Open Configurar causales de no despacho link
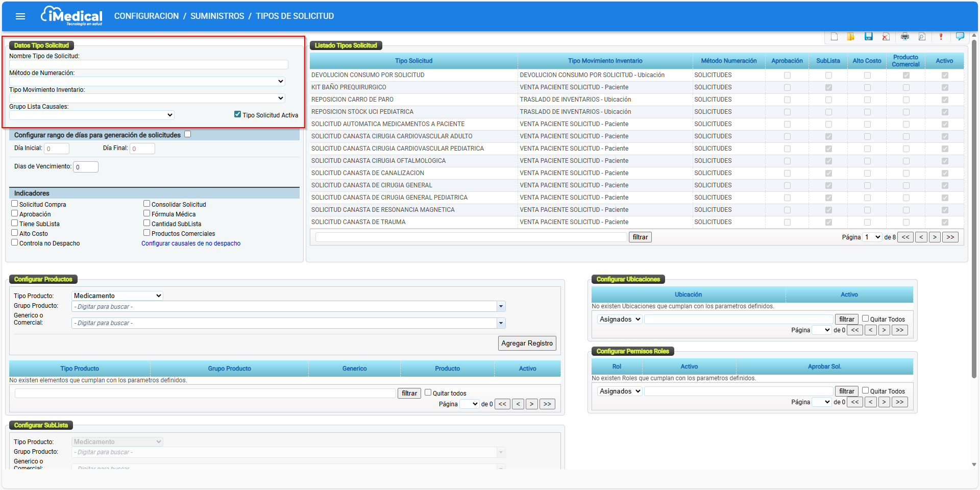Screen dimensions: 980x490 coord(191,243)
